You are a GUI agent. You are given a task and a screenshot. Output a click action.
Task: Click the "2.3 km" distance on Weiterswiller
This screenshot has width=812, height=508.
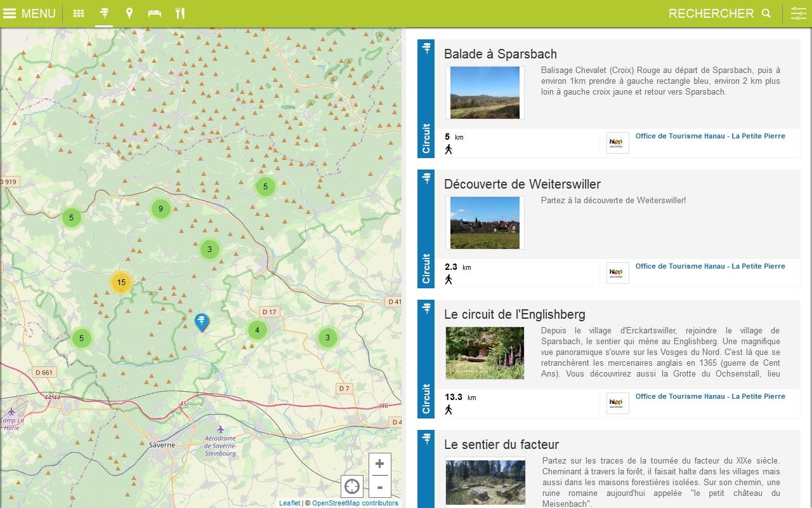point(458,267)
